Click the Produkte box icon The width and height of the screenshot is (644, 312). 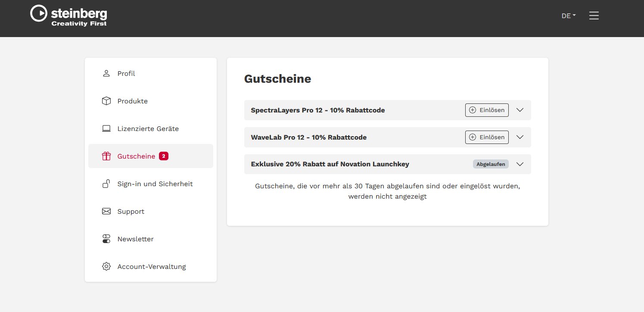106,101
